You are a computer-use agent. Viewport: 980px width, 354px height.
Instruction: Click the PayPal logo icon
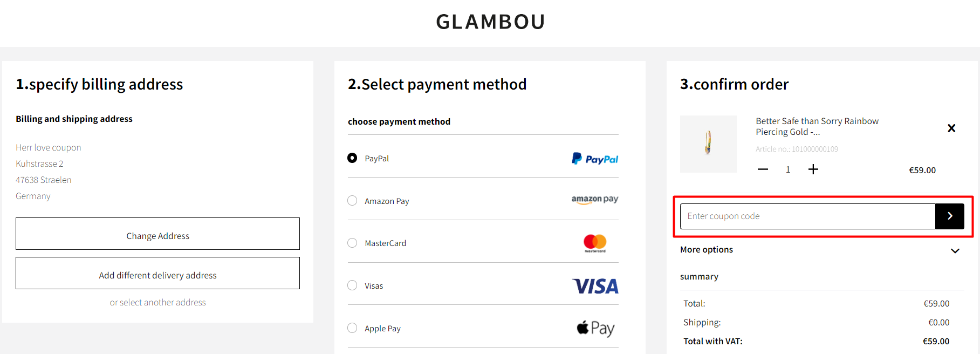pyautogui.click(x=595, y=159)
